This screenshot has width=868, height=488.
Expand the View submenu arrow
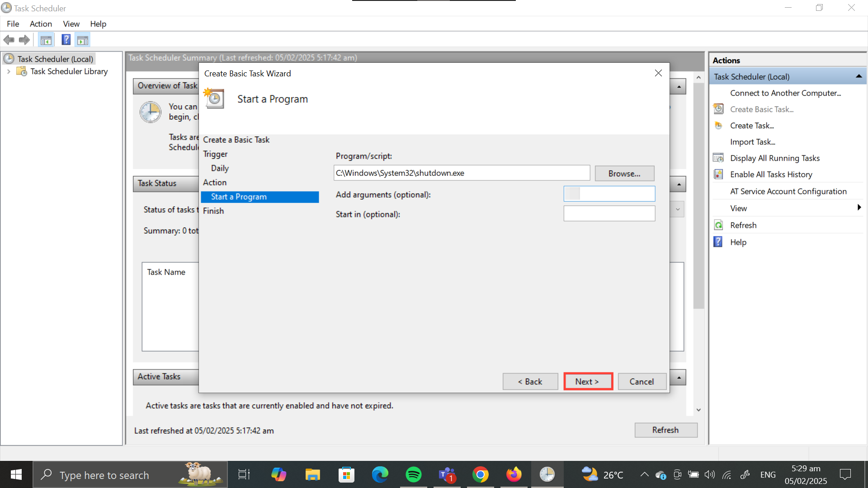point(859,208)
